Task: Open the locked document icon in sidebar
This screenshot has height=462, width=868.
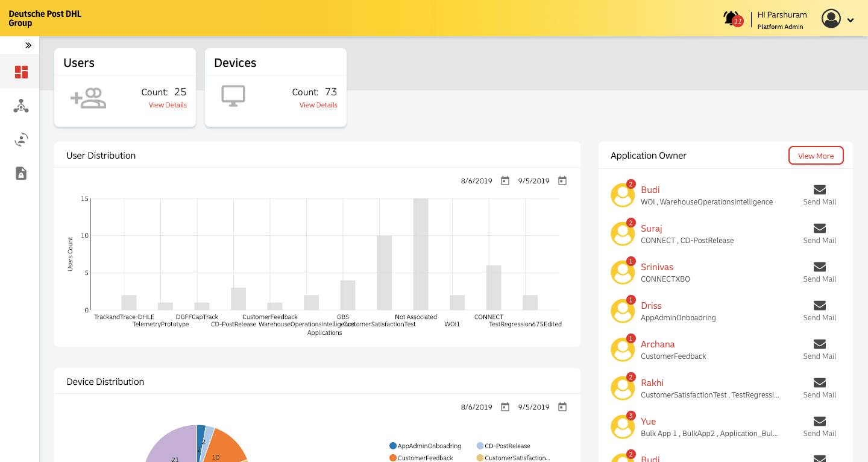Action: (21, 173)
